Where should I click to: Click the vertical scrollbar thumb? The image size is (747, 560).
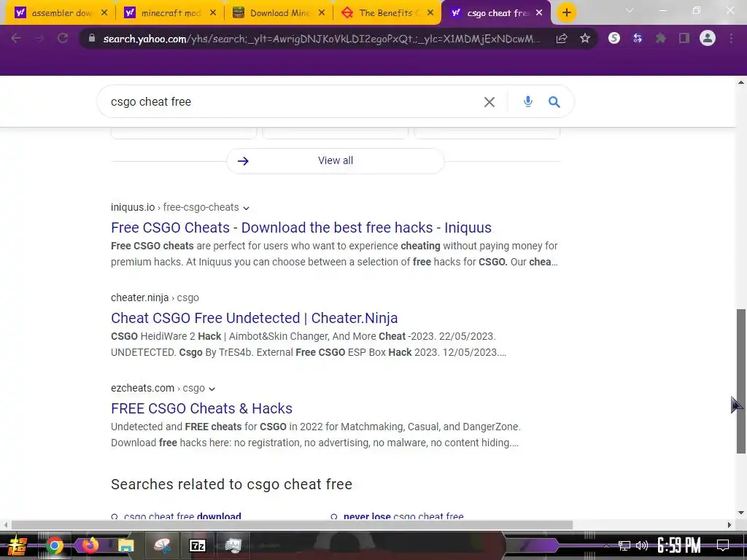pos(741,381)
